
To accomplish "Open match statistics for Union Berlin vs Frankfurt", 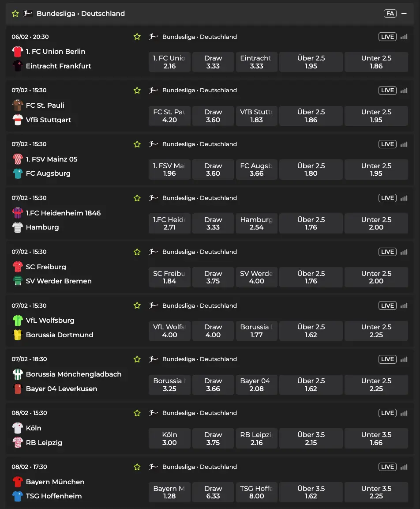I will [x=404, y=37].
